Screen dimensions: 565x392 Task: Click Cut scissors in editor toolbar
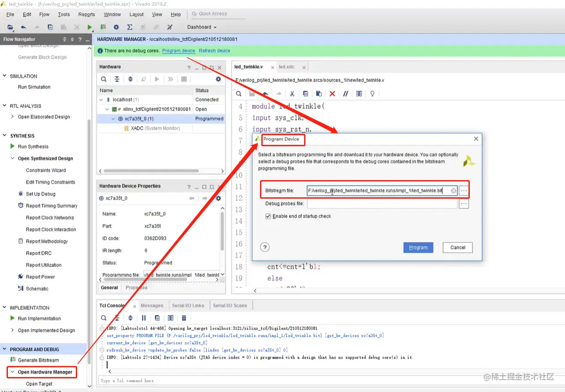292,94
